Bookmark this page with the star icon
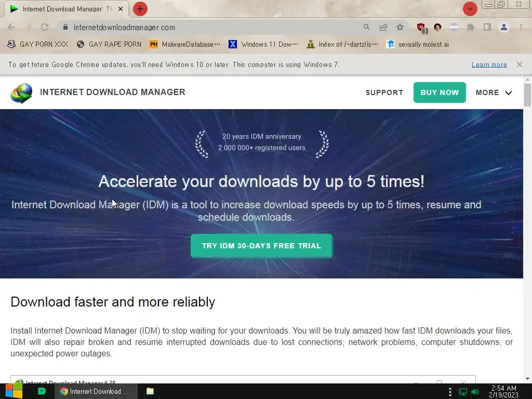The image size is (532, 399). pyautogui.click(x=400, y=27)
